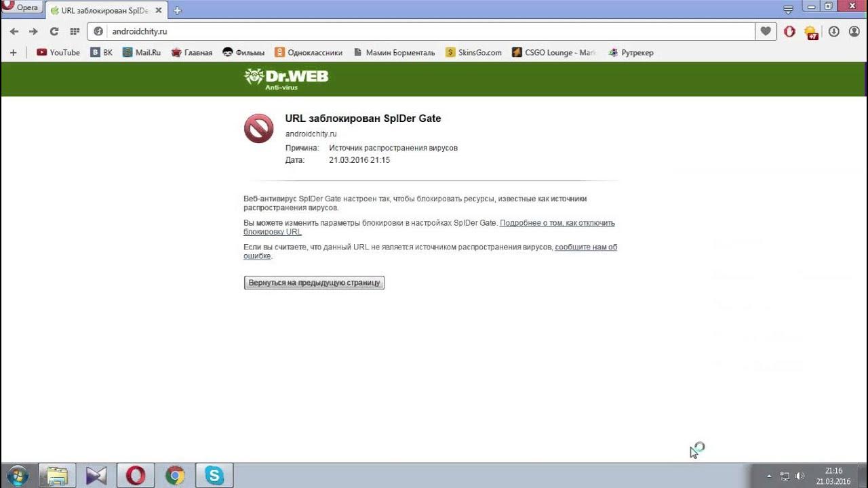868x488 pixels.
Task: Reload the page with refresh icon
Action: tap(54, 31)
